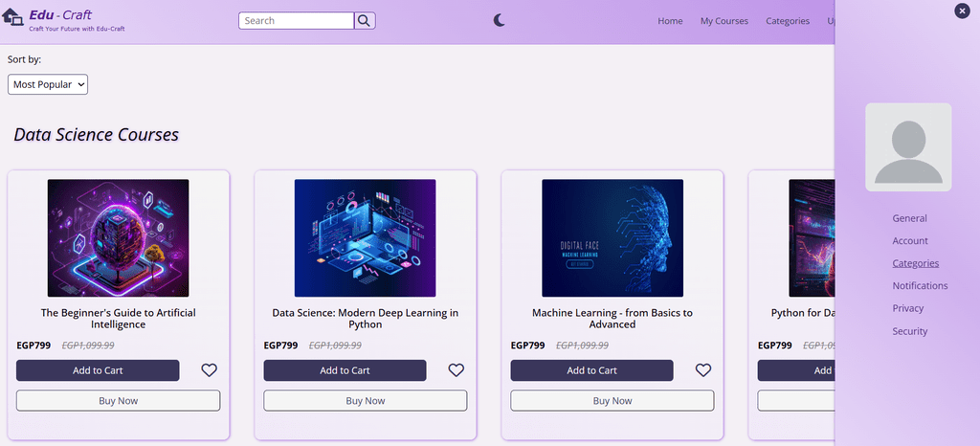The width and height of the screenshot is (980, 446).
Task: Favorite the Beginner's Guide to Artificial Intelligence course
Action: (x=210, y=370)
